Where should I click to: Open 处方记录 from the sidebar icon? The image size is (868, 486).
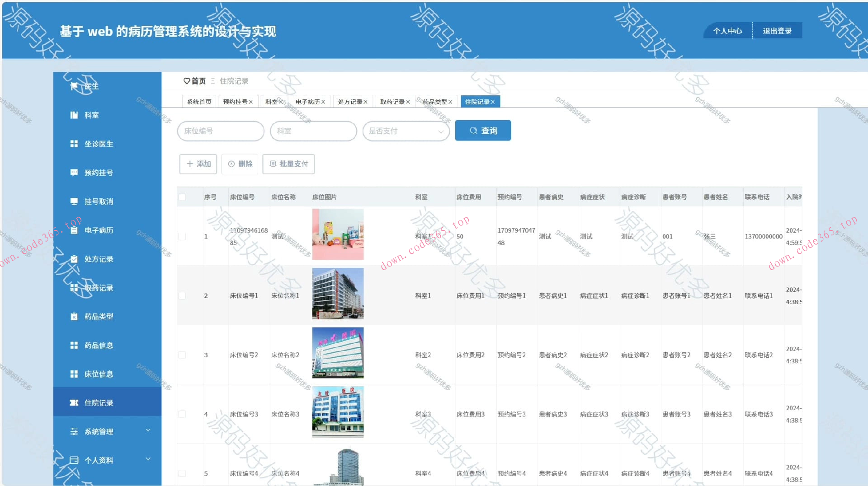pos(75,259)
